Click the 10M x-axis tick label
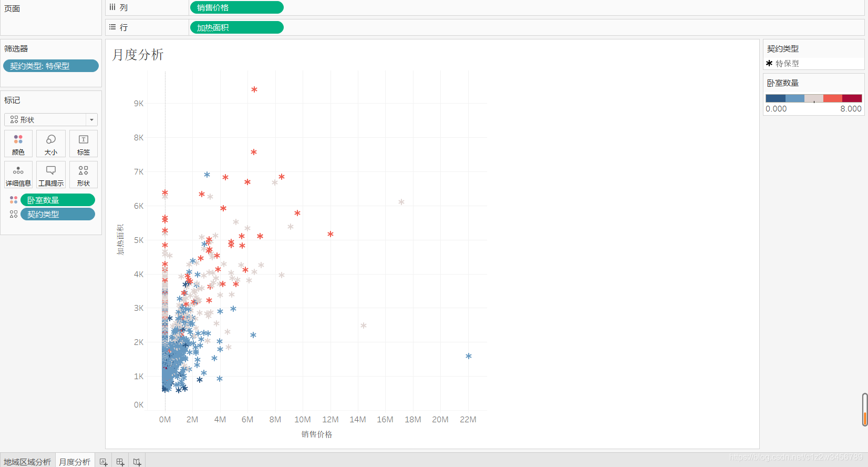 click(x=303, y=420)
